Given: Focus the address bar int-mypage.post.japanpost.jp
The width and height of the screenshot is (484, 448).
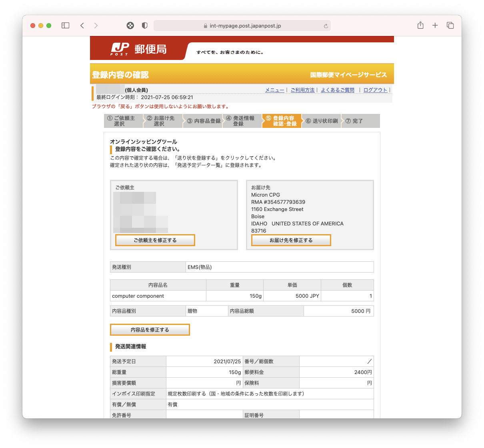Looking at the screenshot, I should 242,26.
